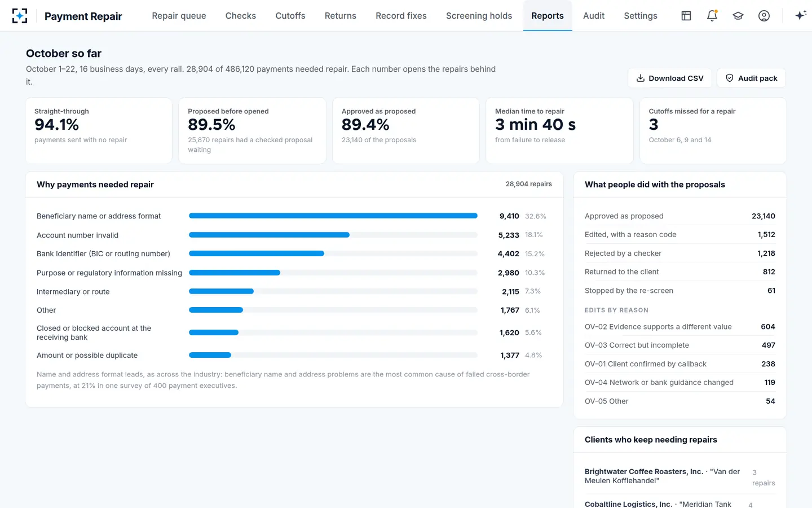Screen dimensions: 812x508
Task: Click the 5,233 account number invalid count
Action: pyautogui.click(x=509, y=235)
